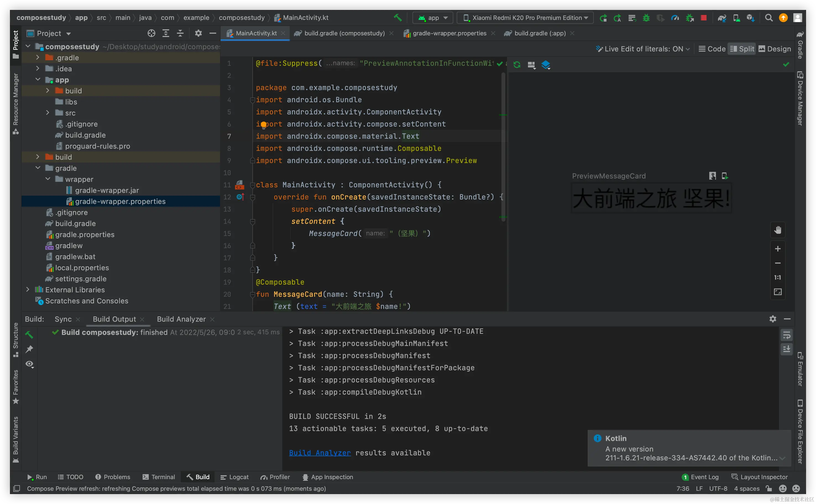The image size is (816, 504).
Task: Toggle the build output eye view icon
Action: [29, 364]
